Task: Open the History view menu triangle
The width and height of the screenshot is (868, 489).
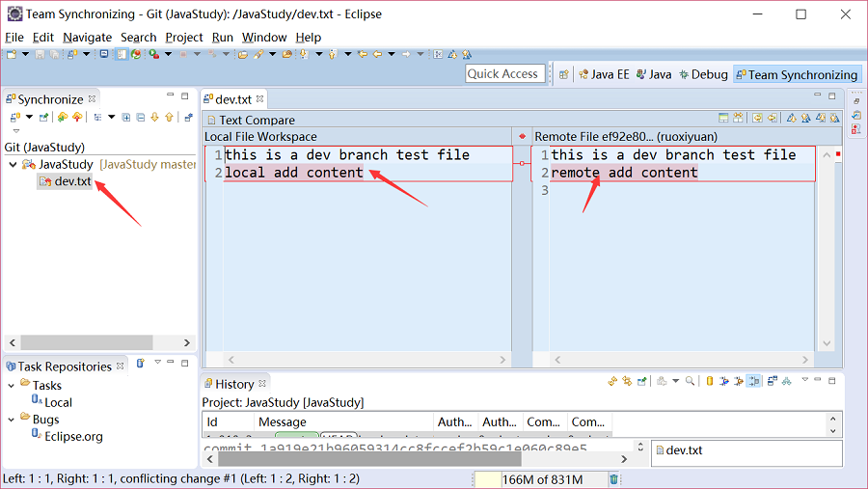Action: [805, 380]
